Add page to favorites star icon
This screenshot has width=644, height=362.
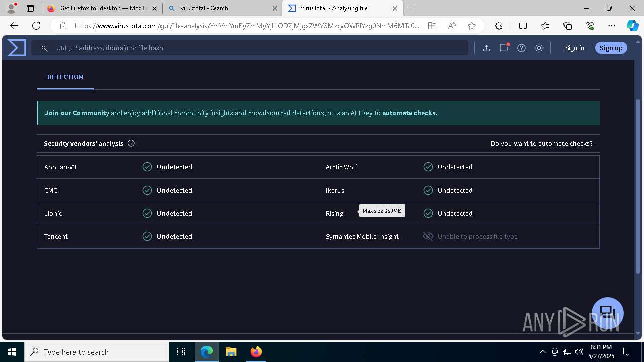pos(471,26)
